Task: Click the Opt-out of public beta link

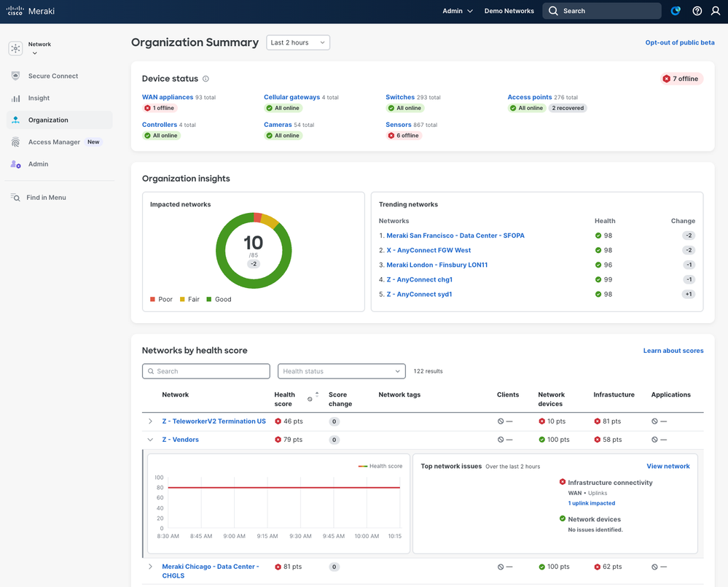Action: [680, 43]
